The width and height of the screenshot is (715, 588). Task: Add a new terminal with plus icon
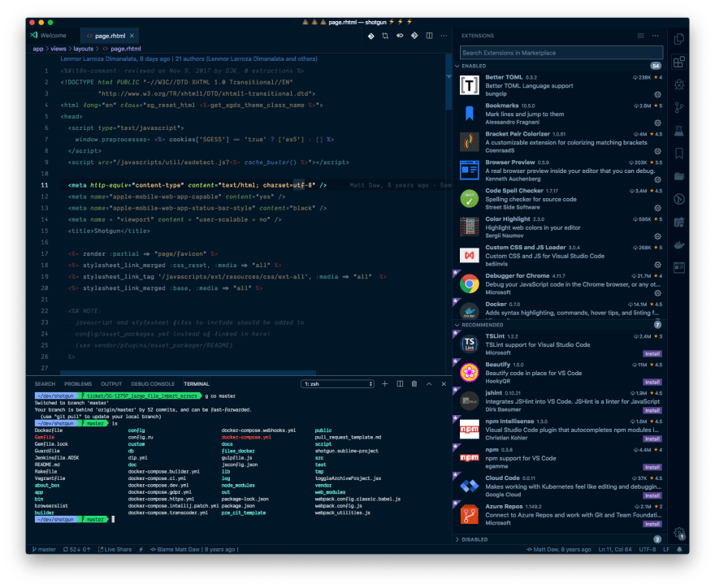tap(385, 384)
